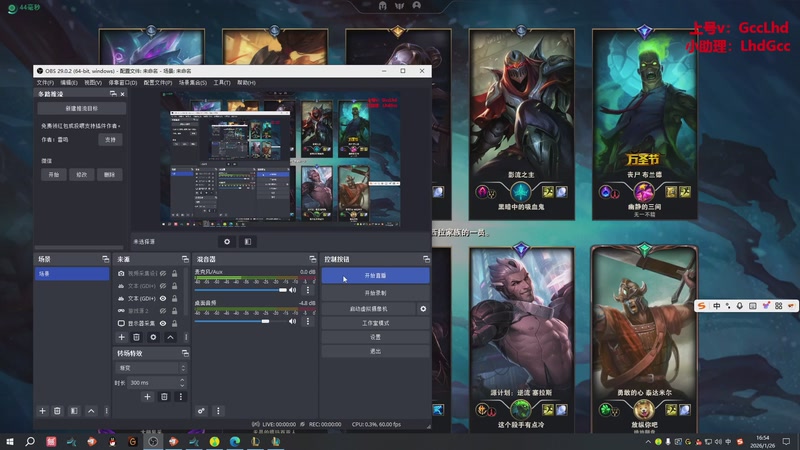Screen dimensions: 800x450
Task: Mute the 麦克风/Aux channel speaker icon
Action: pos(292,290)
